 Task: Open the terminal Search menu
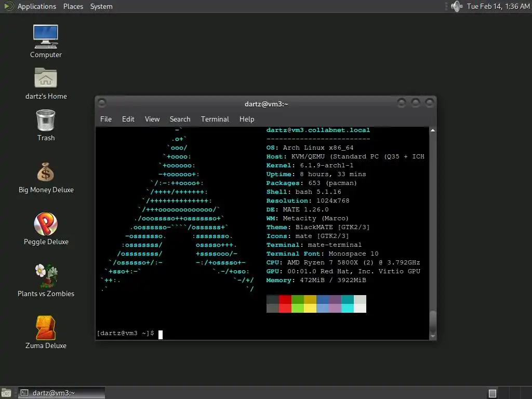point(180,119)
